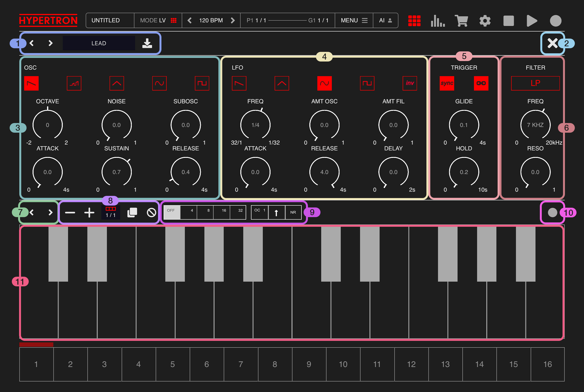
Task: Toggle the trigger link loop button
Action: (481, 83)
